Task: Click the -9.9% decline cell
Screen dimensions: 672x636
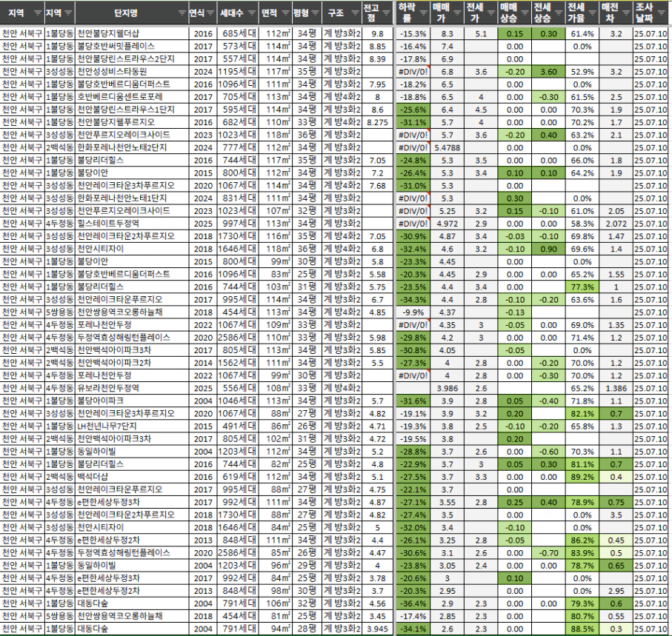Action: click(413, 312)
